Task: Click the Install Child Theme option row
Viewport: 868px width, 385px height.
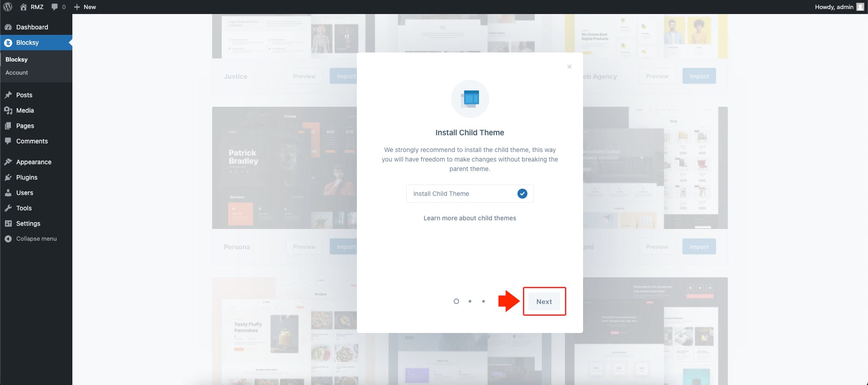Action: [470, 194]
